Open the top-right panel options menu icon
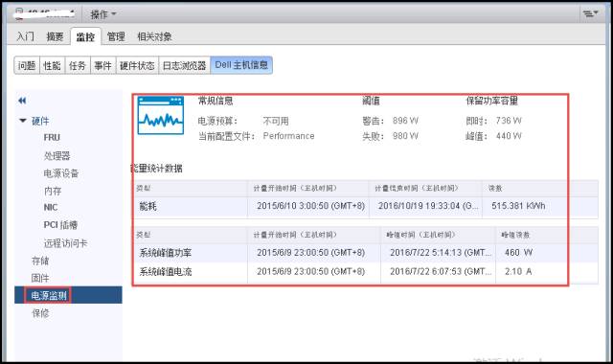Viewport: 613px width, 364px height. coord(590,14)
